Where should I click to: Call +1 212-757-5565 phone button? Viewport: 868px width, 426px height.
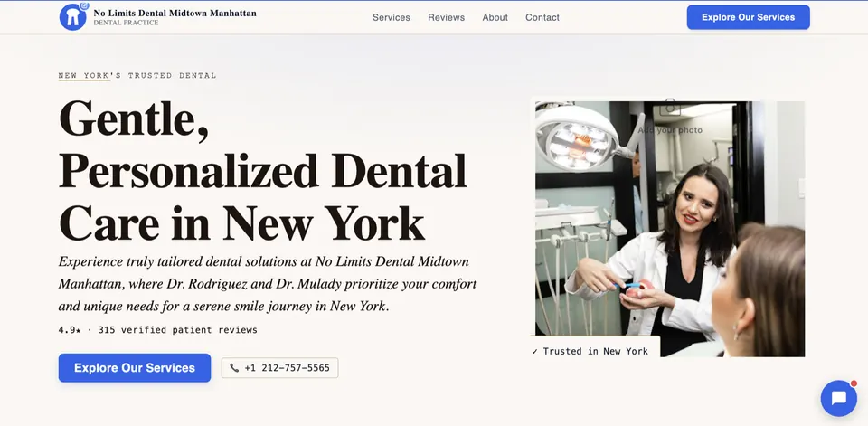279,368
